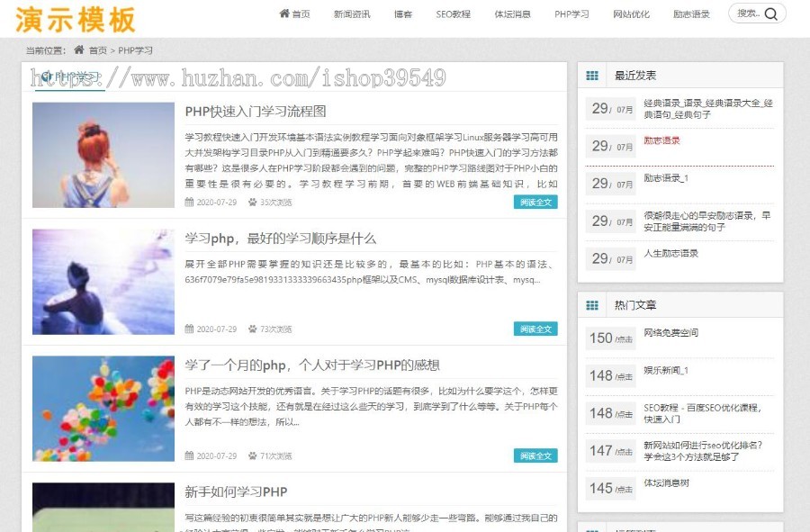
Task: Open hot article 新网站如何进行seo优化排名
Action: [703, 451]
